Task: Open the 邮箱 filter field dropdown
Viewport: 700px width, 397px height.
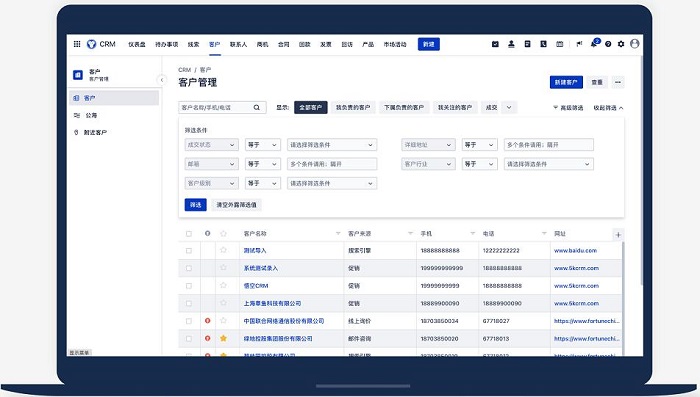Action: coord(212,164)
